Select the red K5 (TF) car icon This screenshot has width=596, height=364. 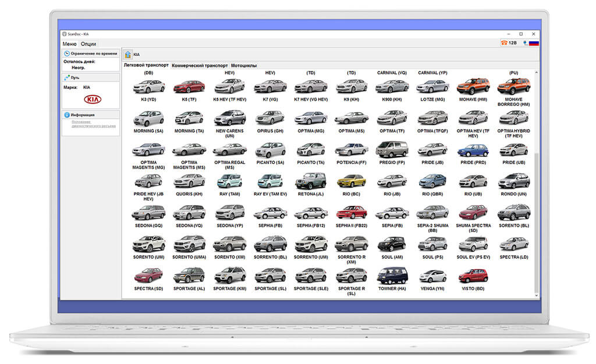[x=189, y=87]
